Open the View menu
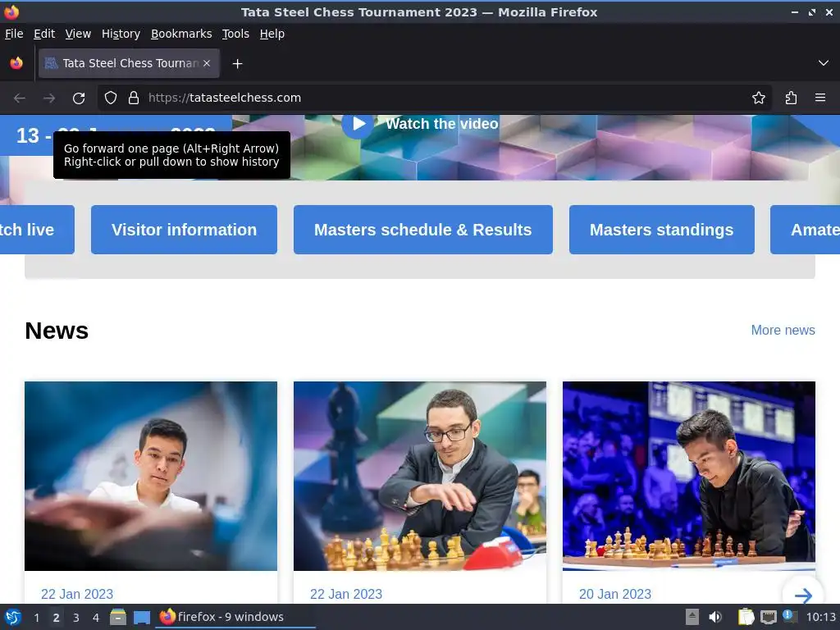Viewport: 840px width, 630px height. tap(78, 34)
